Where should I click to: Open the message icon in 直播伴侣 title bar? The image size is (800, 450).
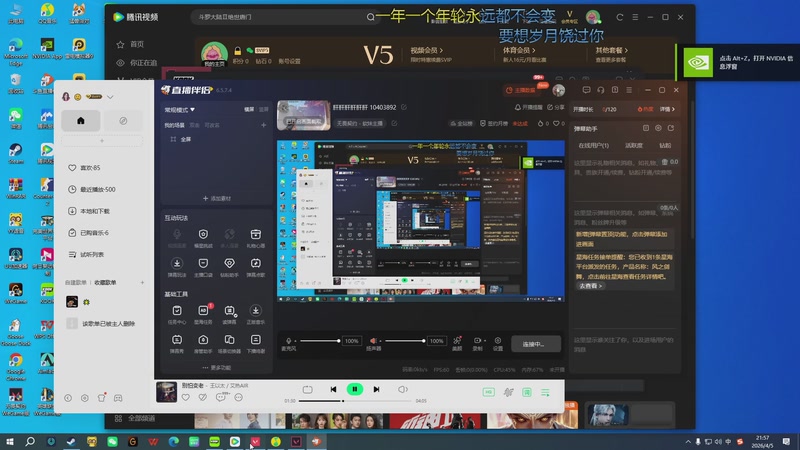[586, 90]
